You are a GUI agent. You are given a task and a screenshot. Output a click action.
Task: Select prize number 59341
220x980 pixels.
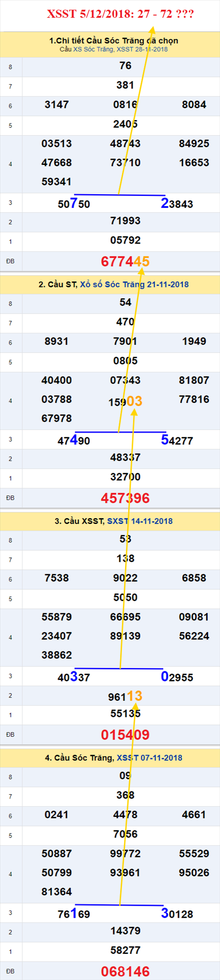(x=57, y=182)
